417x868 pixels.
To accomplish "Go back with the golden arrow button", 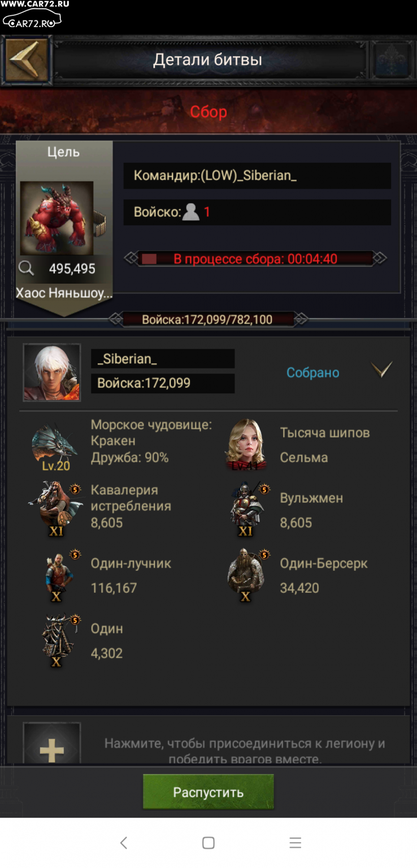I will (x=27, y=60).
